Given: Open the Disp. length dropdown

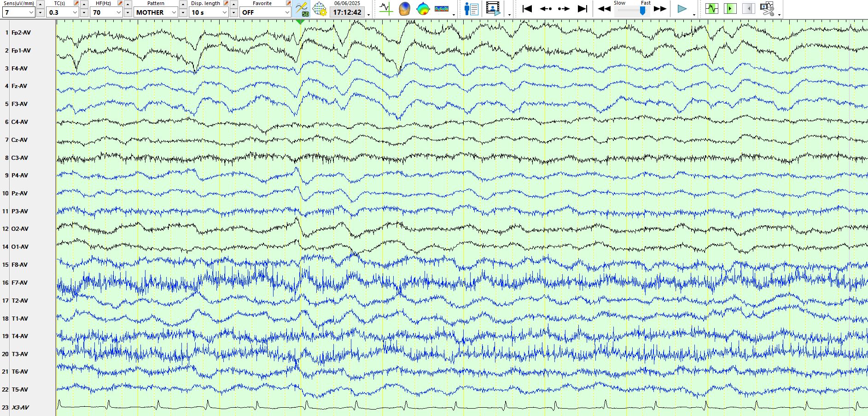Looking at the screenshot, I should click(209, 12).
